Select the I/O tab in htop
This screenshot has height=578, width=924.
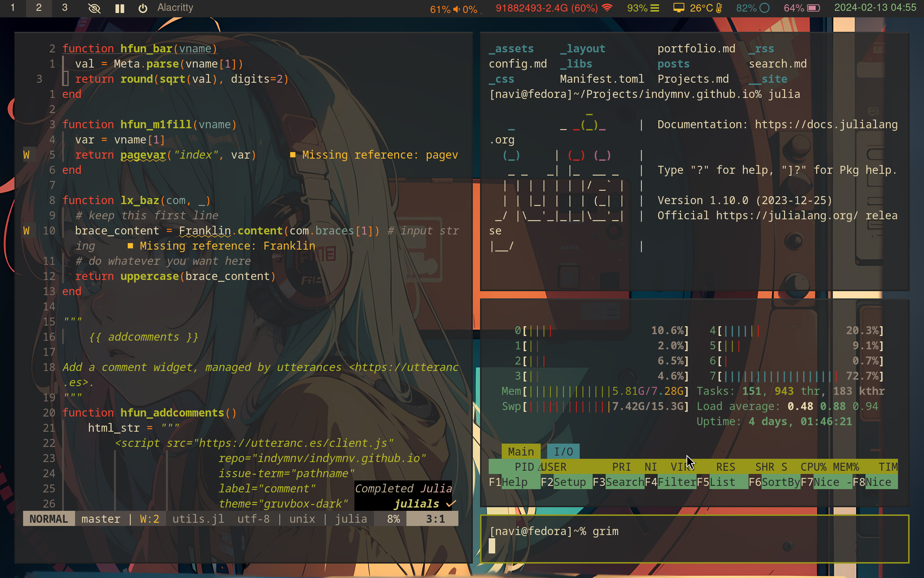click(x=563, y=452)
